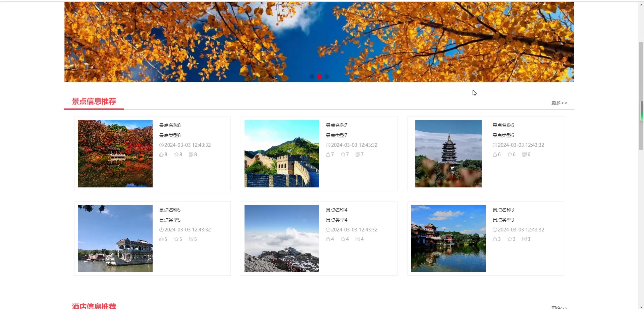Screen dimensions: 644x309
Task: Select the first carousel indicator dot
Action: (312, 77)
